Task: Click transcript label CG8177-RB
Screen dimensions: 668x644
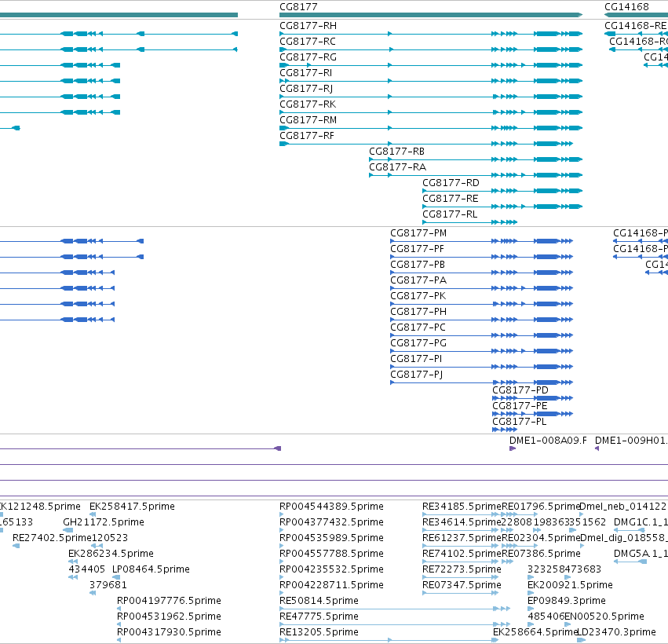Action: [396, 152]
